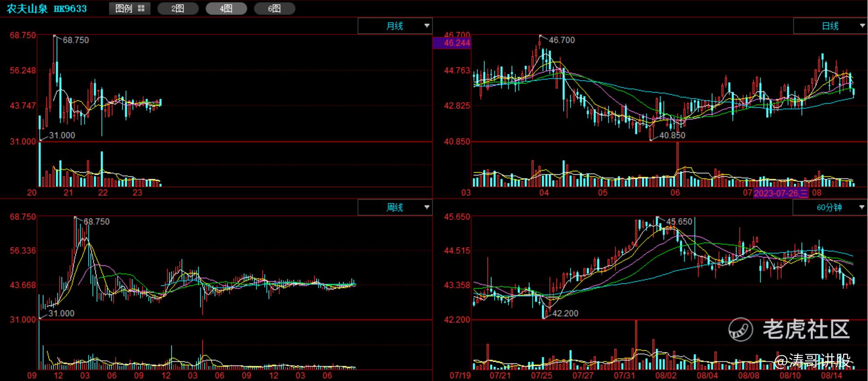Click month label 08 under daily chart
The width and height of the screenshot is (868, 381).
[x=816, y=193]
